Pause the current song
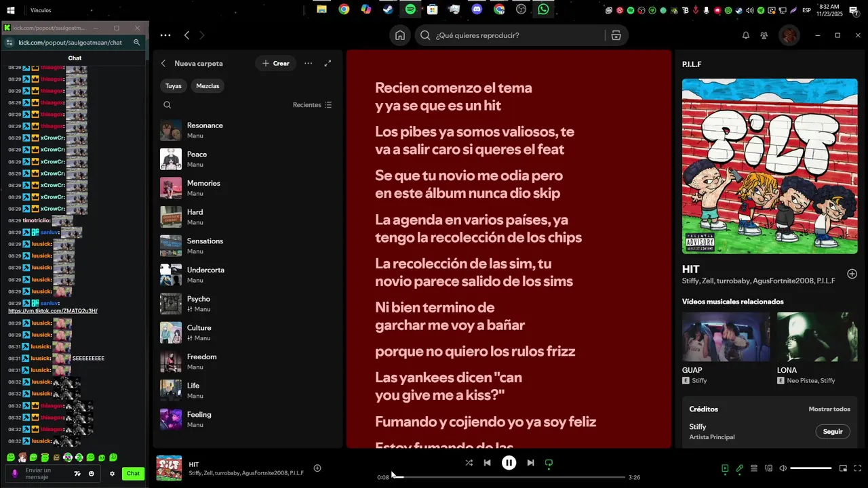This screenshot has height=488, width=868. pos(509,463)
